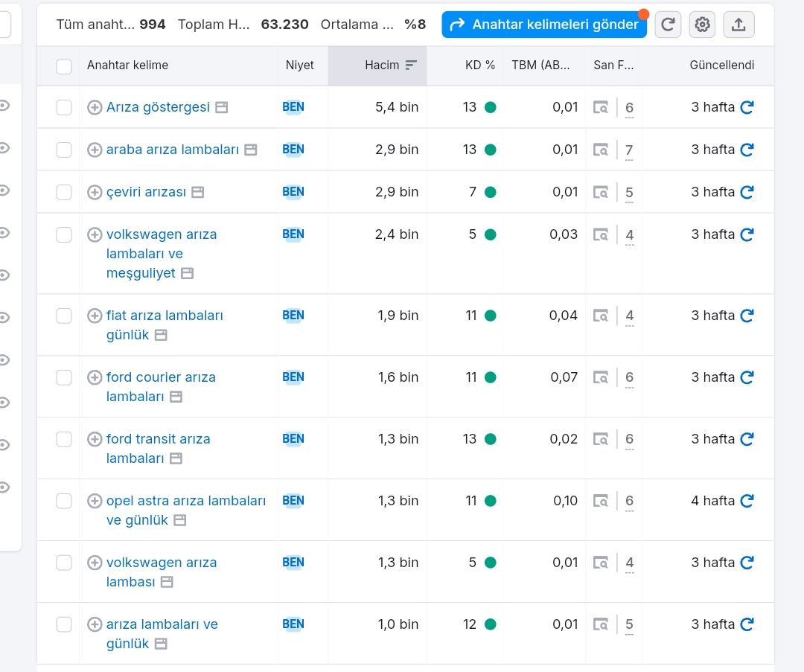Screen dimensions: 804x672
Task: Sort by 'San F...' column header
Action: [x=613, y=65]
